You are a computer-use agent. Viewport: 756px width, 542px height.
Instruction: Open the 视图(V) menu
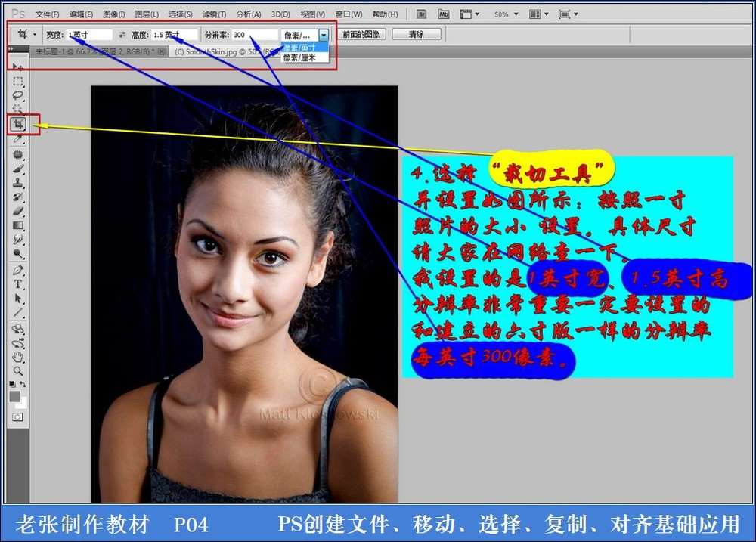[312, 14]
